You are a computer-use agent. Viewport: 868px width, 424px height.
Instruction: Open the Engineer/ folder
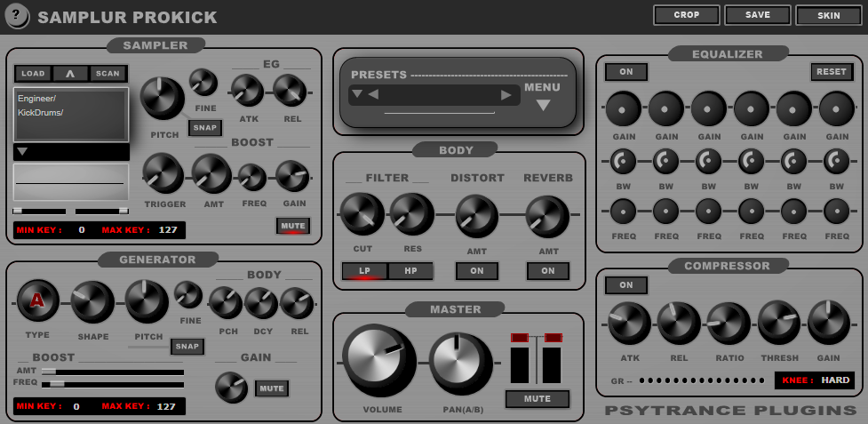coord(36,99)
